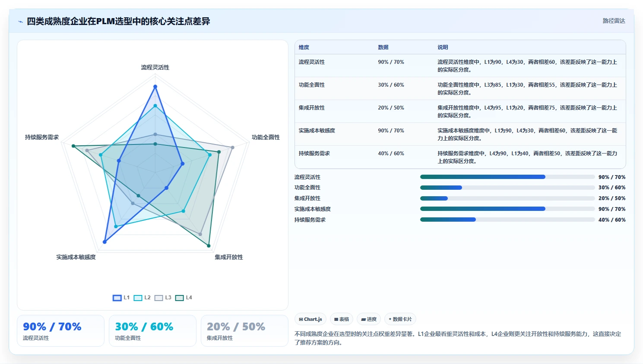
Task: Click L4 data point on 集成开放性 axis
Action: point(209,246)
